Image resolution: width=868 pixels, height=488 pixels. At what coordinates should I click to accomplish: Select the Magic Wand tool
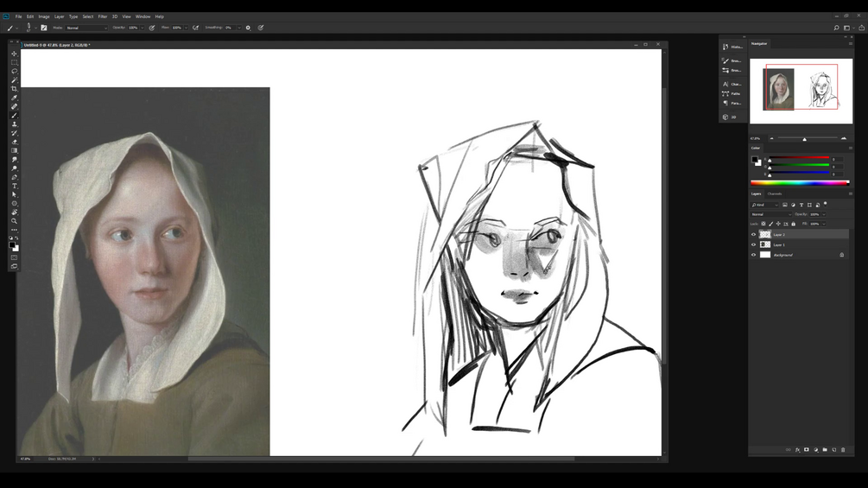pyautogui.click(x=15, y=80)
